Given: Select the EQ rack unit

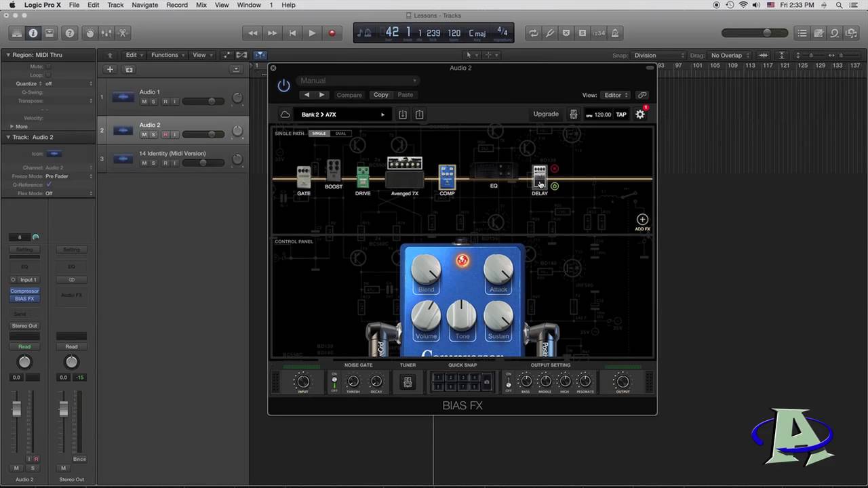Looking at the screenshot, I should point(494,171).
